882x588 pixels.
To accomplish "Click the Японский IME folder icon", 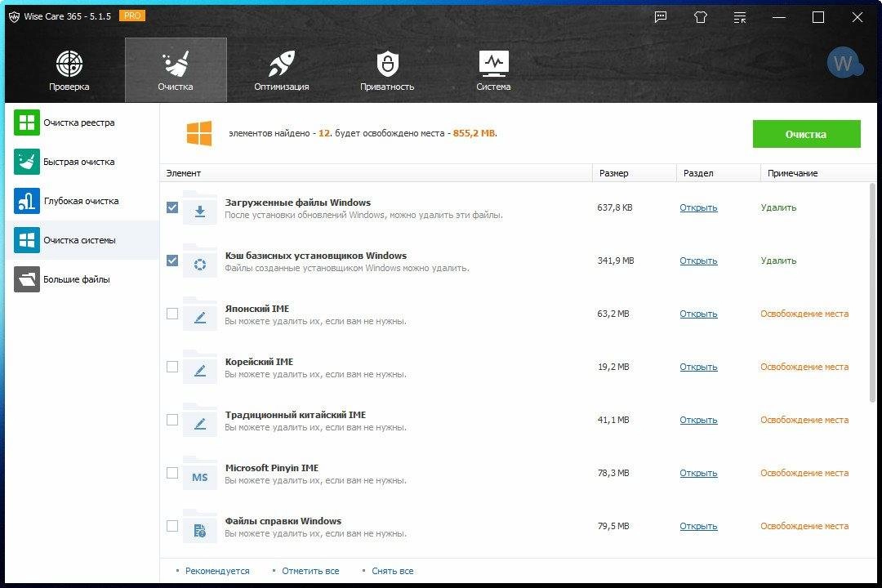I will pos(200,314).
